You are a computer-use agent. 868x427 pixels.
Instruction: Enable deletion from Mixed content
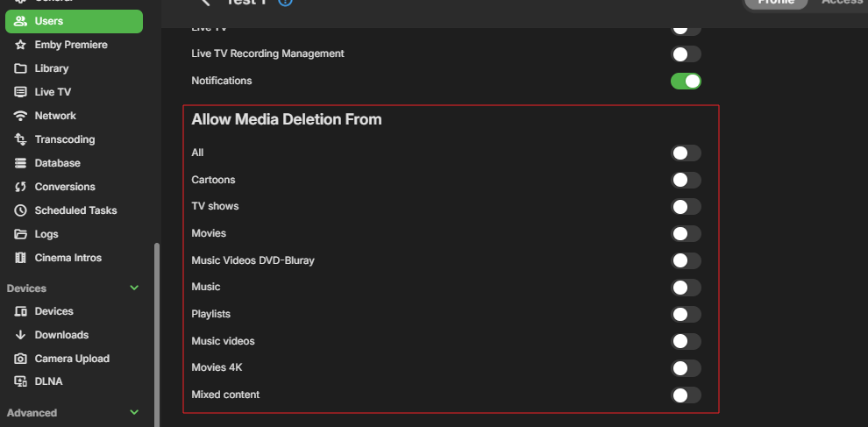click(x=686, y=395)
